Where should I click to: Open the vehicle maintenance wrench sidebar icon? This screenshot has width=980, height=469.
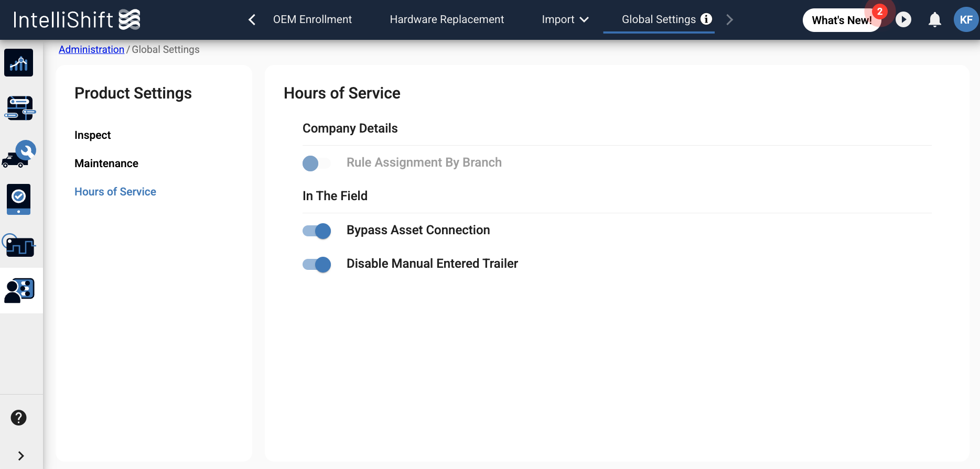tap(19, 154)
